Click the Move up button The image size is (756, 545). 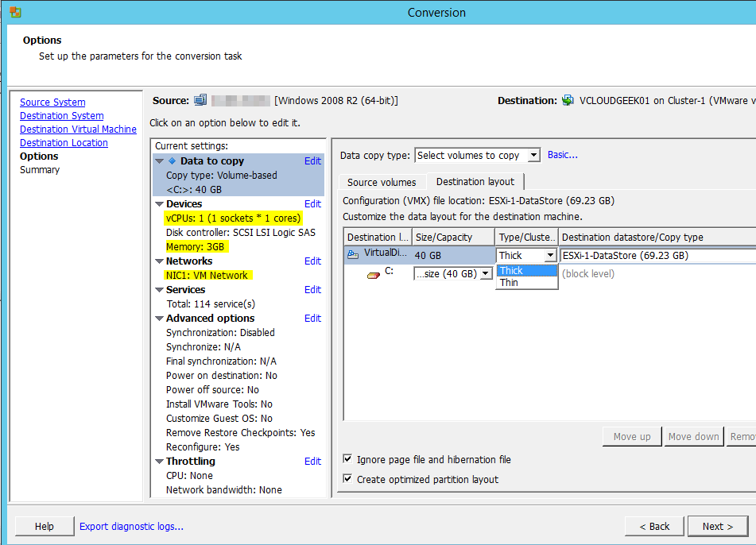632,437
